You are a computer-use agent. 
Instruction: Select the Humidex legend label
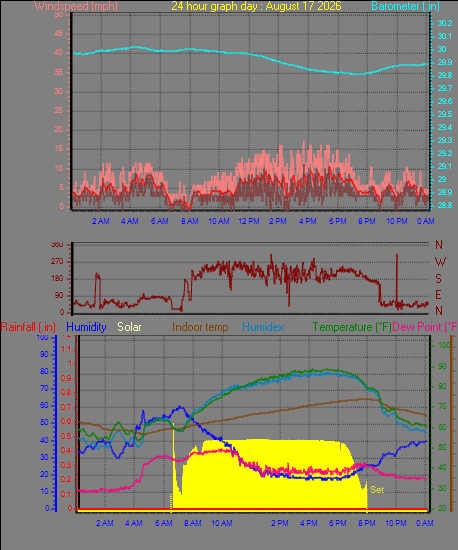coord(263,327)
